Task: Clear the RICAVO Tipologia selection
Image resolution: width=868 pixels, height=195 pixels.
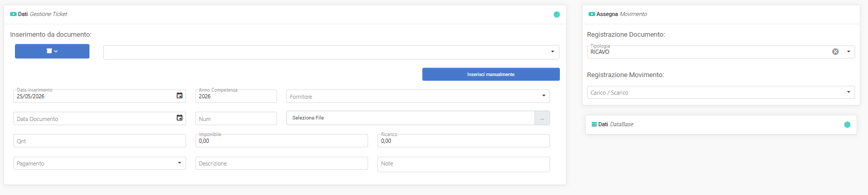Action: tap(835, 52)
